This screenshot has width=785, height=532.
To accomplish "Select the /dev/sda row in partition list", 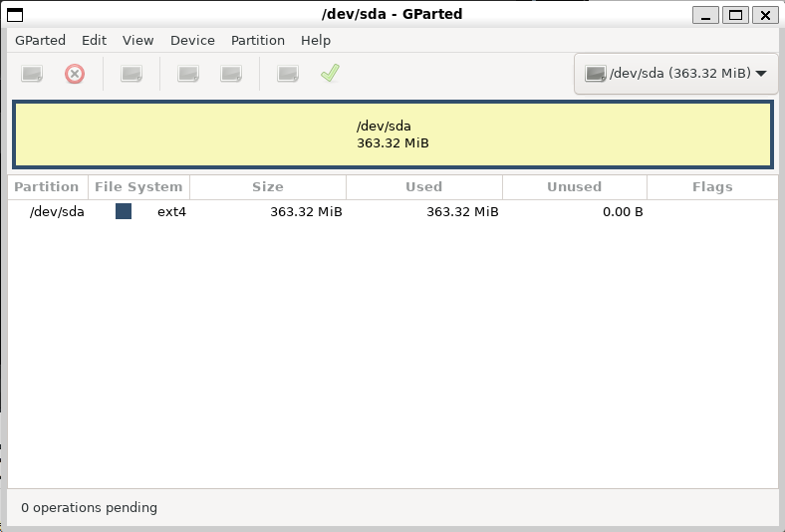I will (x=393, y=211).
